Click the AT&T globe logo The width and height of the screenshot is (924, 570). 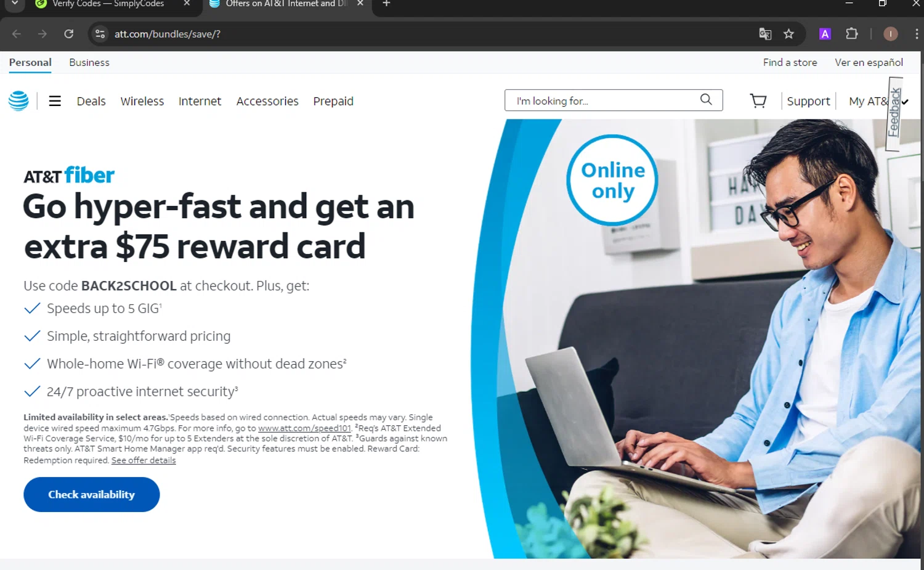18,100
